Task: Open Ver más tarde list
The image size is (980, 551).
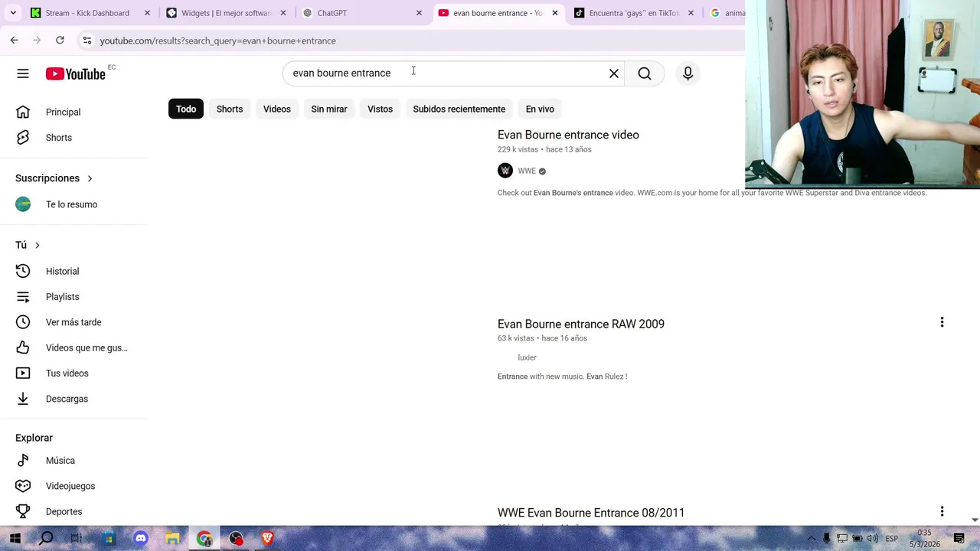Action: [73, 322]
